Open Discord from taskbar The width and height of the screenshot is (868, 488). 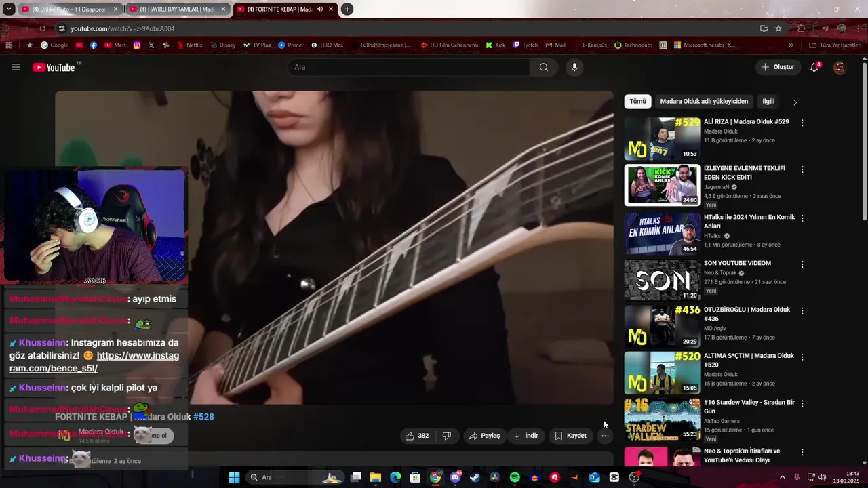[x=455, y=477]
